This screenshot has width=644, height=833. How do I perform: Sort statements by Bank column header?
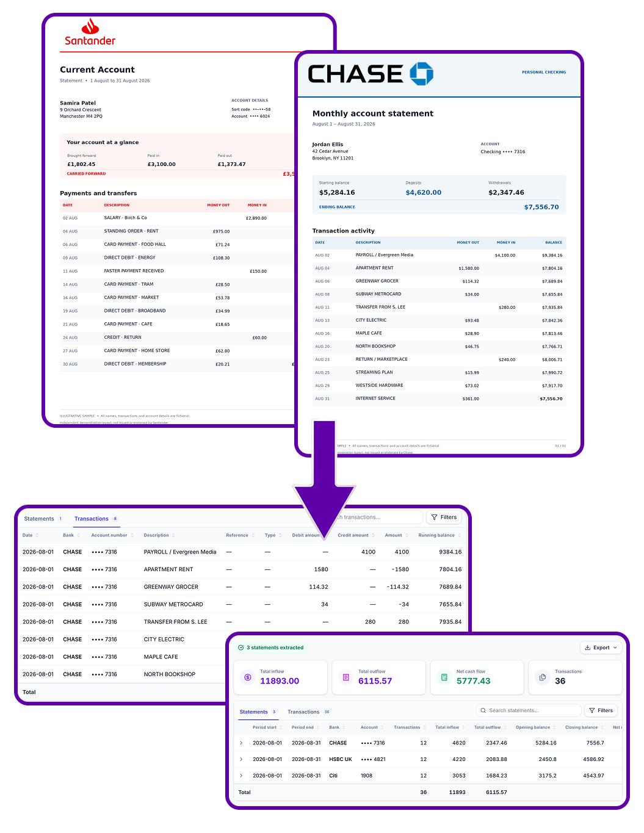pyautogui.click(x=337, y=727)
